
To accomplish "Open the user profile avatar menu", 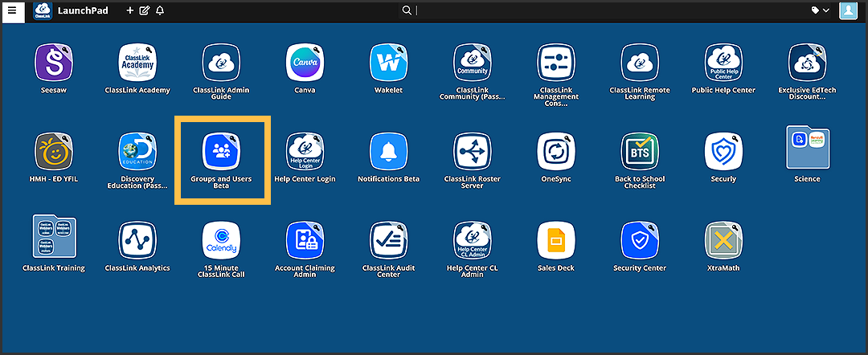I will [848, 10].
